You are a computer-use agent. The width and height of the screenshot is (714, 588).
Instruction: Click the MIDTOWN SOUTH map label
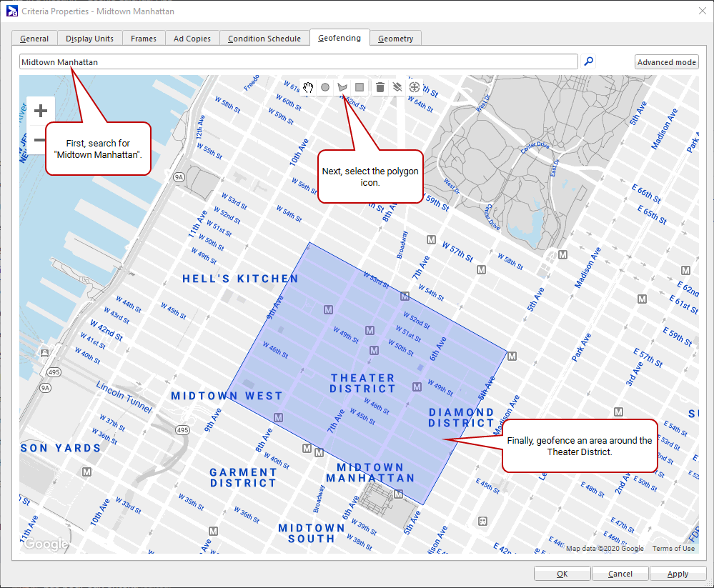tap(312, 534)
